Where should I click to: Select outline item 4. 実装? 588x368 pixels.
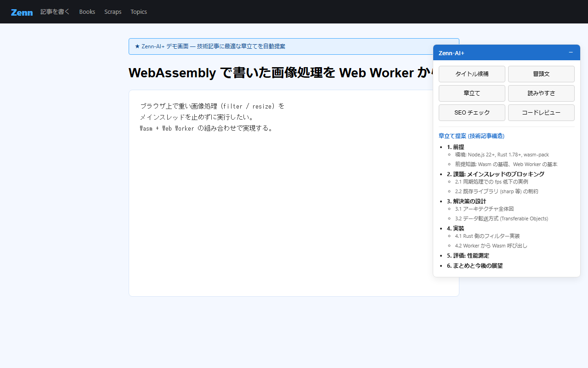(x=455, y=229)
